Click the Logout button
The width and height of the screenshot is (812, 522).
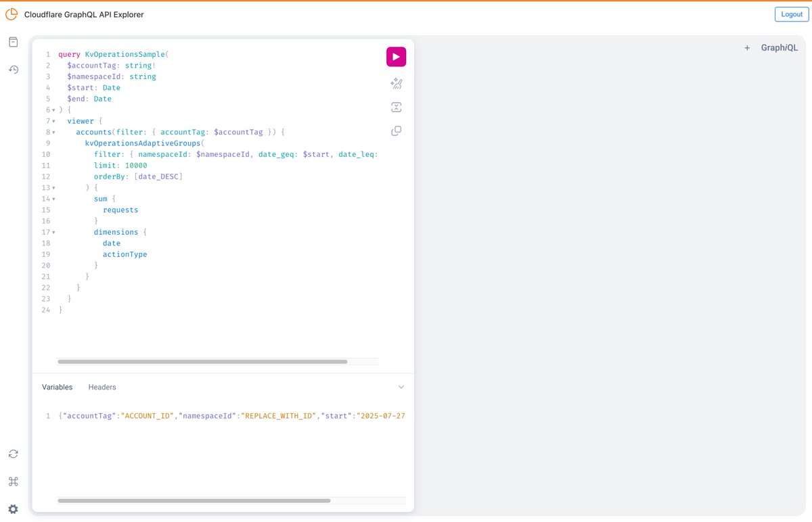click(792, 14)
